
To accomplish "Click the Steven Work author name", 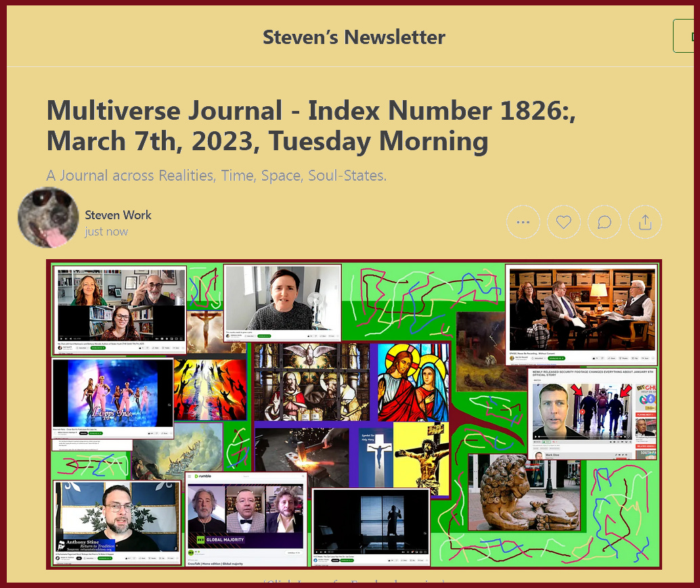I will point(118,215).
